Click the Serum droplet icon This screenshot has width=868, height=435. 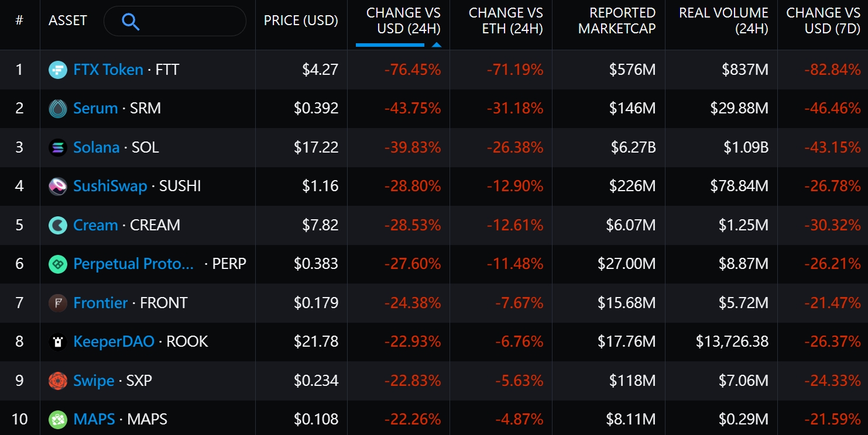point(58,109)
